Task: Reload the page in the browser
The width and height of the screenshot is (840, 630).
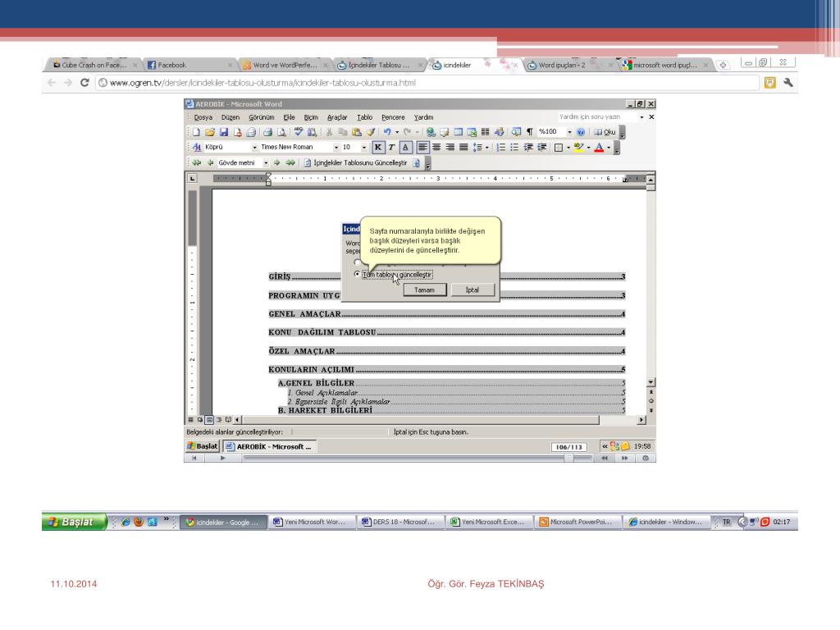Action: pos(84,83)
